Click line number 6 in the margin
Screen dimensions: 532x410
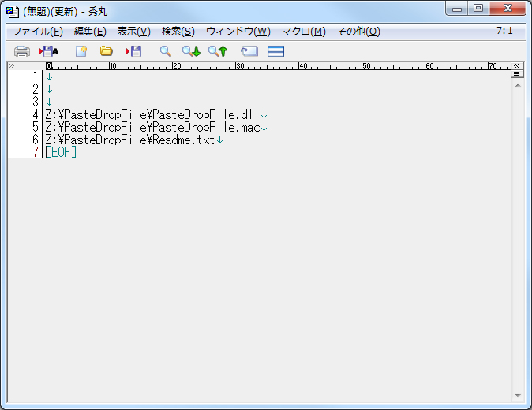point(36,140)
